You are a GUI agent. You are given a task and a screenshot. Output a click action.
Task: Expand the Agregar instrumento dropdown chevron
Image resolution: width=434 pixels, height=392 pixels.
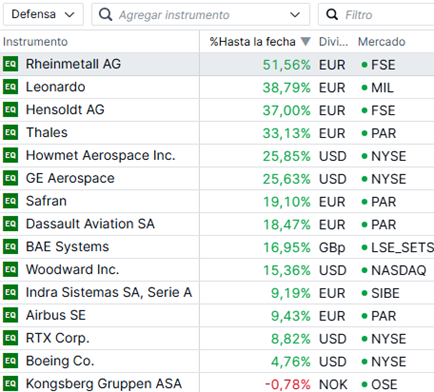[295, 15]
